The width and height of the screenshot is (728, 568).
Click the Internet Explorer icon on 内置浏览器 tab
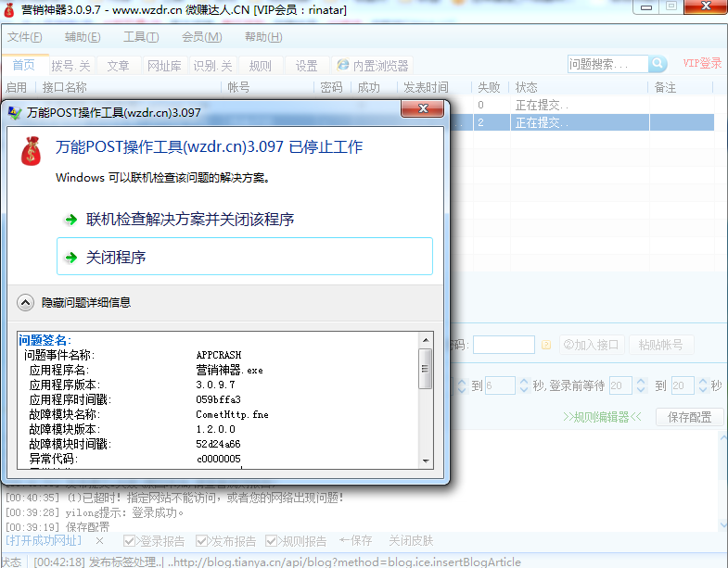pos(342,65)
